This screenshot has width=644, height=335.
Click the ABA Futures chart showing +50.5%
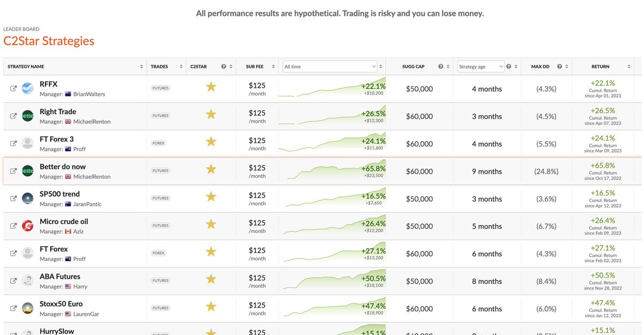tap(332, 280)
